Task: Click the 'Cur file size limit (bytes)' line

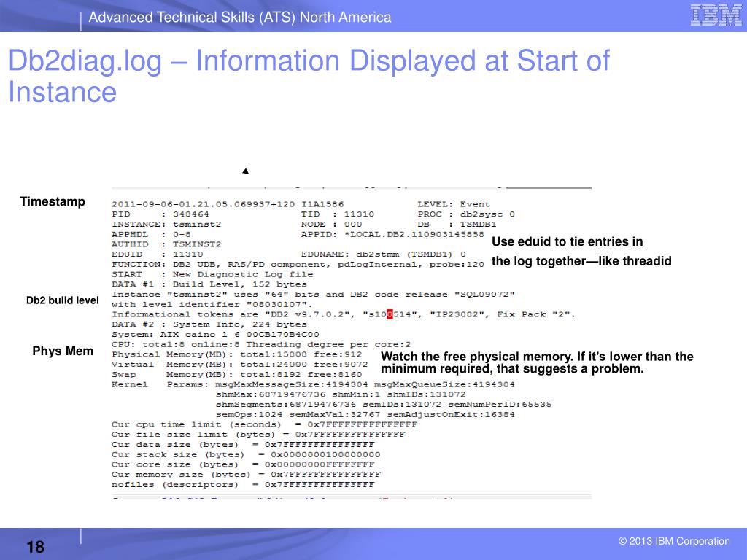Action: tap(258, 435)
